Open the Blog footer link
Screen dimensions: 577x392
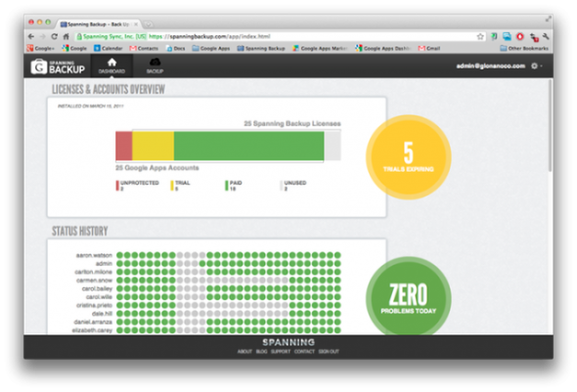[x=262, y=352]
